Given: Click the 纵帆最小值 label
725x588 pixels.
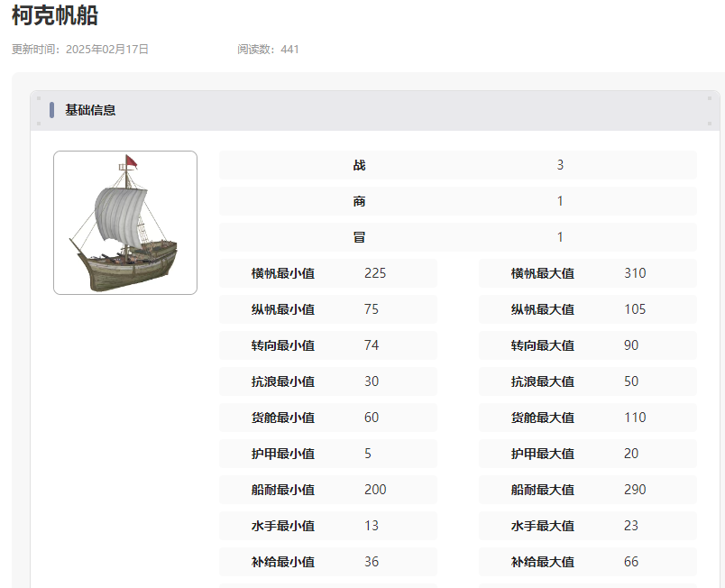Looking at the screenshot, I should (283, 309).
